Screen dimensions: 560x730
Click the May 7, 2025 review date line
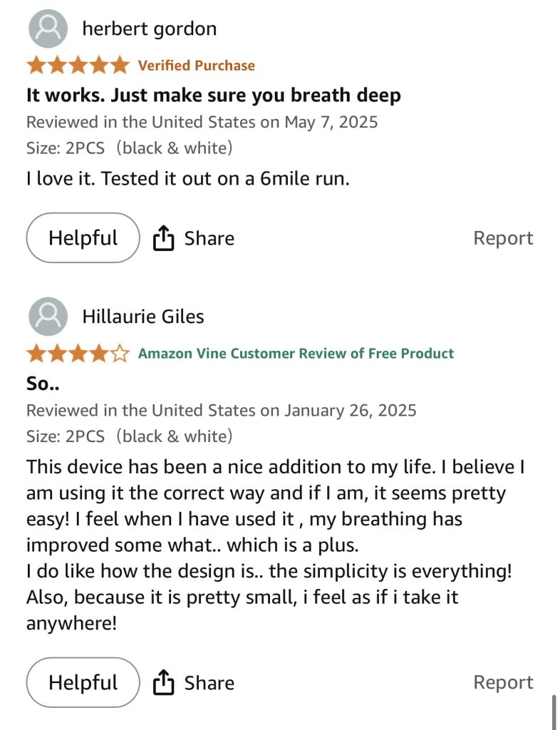[202, 122]
